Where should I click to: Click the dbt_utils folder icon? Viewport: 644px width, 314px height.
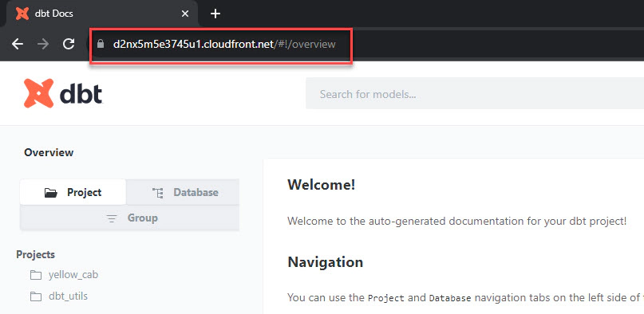[36, 296]
